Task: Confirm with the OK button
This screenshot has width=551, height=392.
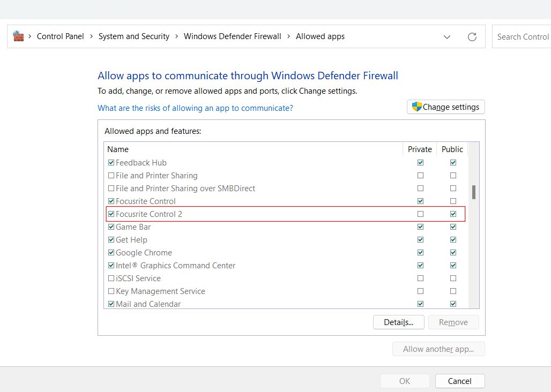Action: [405, 381]
